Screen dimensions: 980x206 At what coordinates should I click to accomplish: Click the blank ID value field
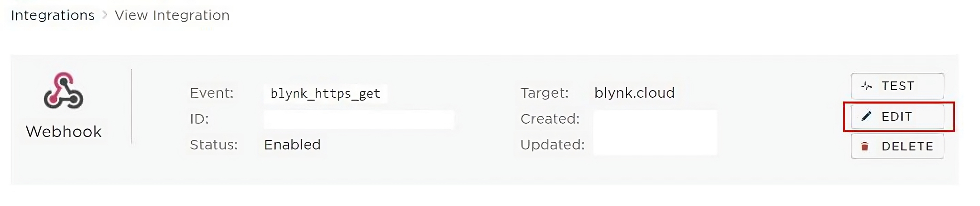pos(359,119)
